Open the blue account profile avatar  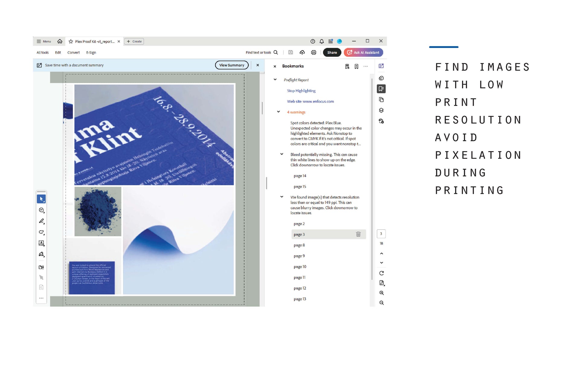click(x=339, y=41)
